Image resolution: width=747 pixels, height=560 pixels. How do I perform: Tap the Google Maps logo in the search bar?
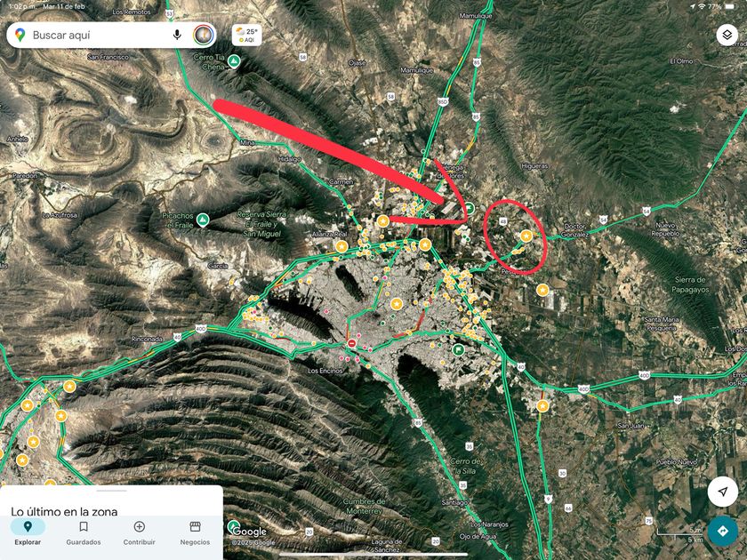20,35
